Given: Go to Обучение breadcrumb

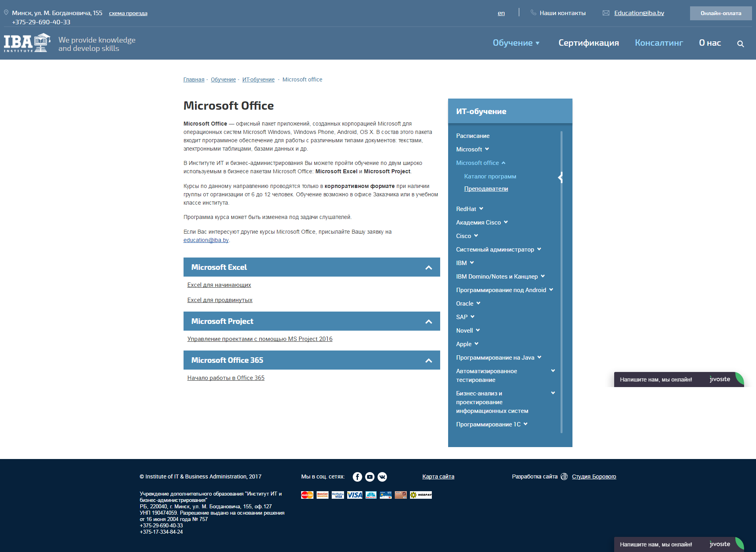Looking at the screenshot, I should pos(223,79).
